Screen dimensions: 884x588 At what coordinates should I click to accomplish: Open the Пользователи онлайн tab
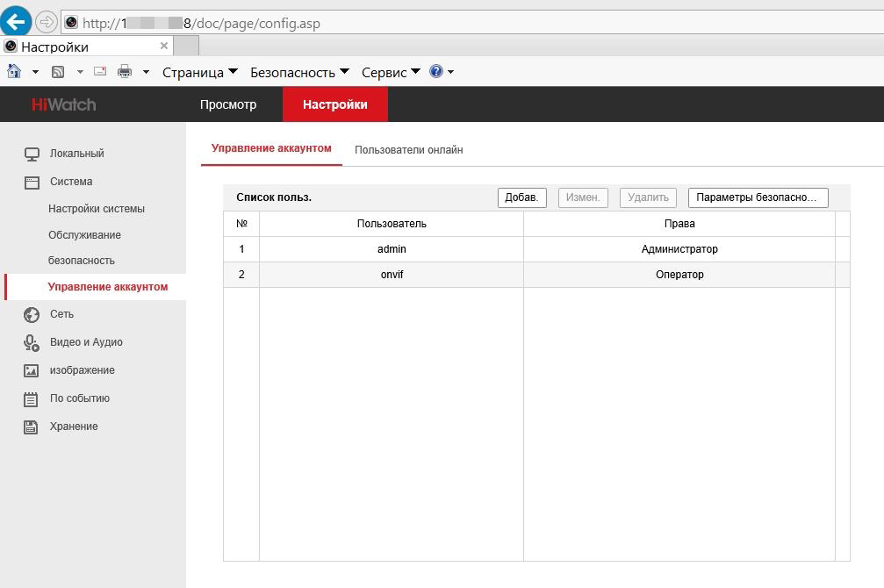[409, 150]
